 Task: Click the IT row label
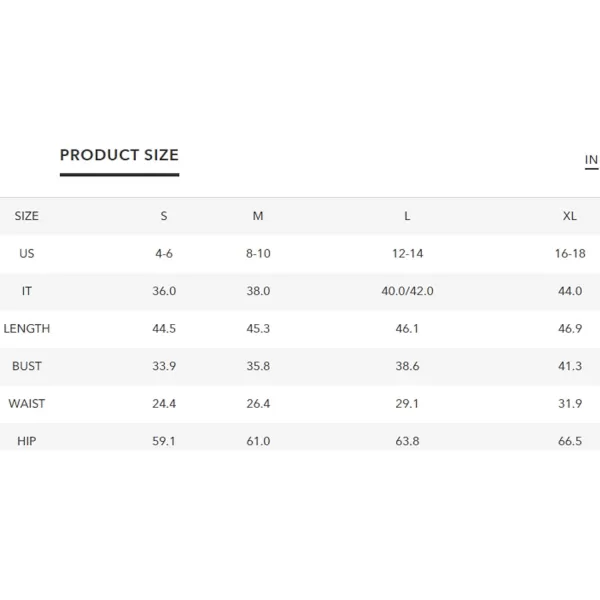pos(26,291)
